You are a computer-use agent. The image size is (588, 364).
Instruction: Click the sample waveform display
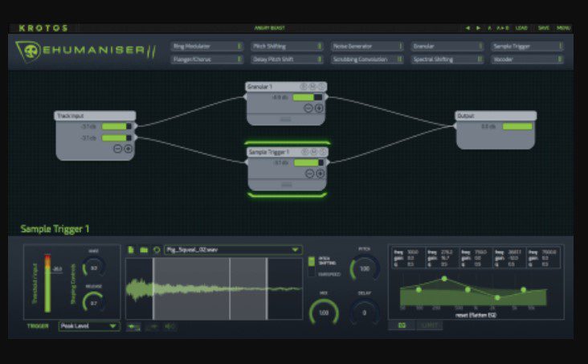coord(214,289)
